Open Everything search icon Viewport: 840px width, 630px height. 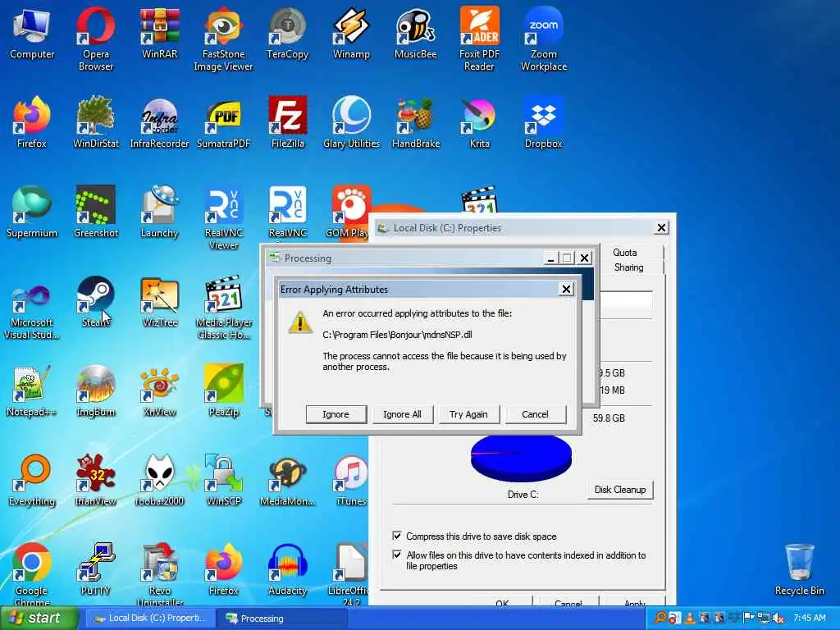32,480
